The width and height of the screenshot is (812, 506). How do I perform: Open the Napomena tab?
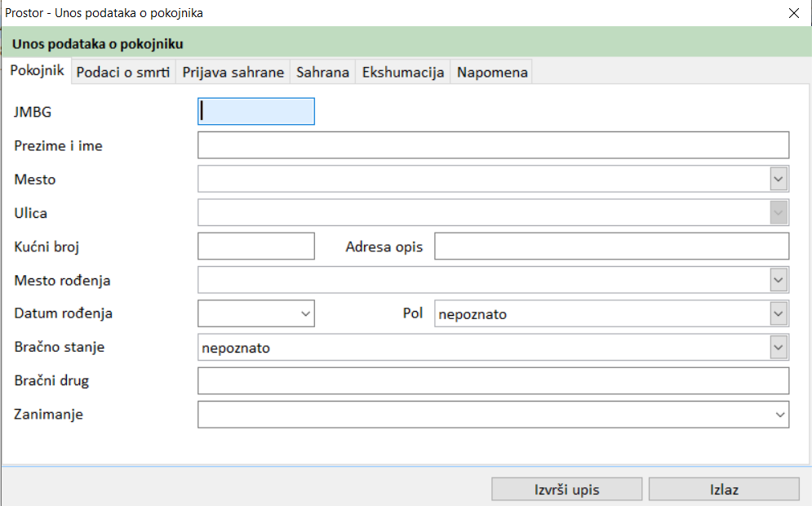click(x=492, y=72)
